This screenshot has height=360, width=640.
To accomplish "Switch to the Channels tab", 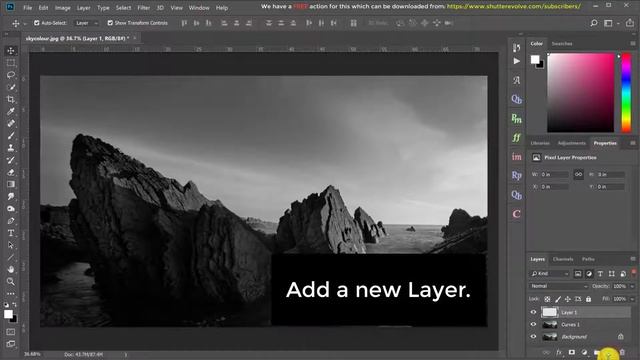I will (x=563, y=259).
